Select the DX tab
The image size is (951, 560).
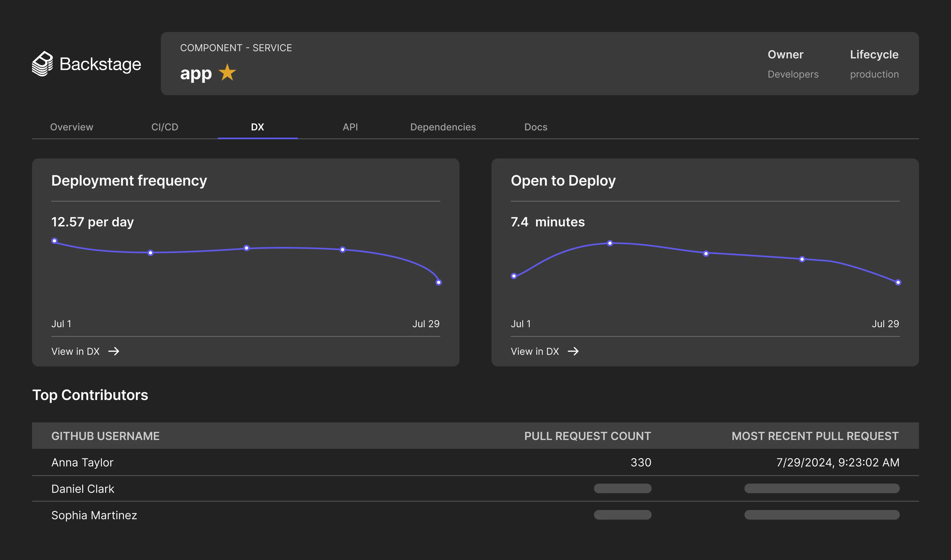point(257,127)
